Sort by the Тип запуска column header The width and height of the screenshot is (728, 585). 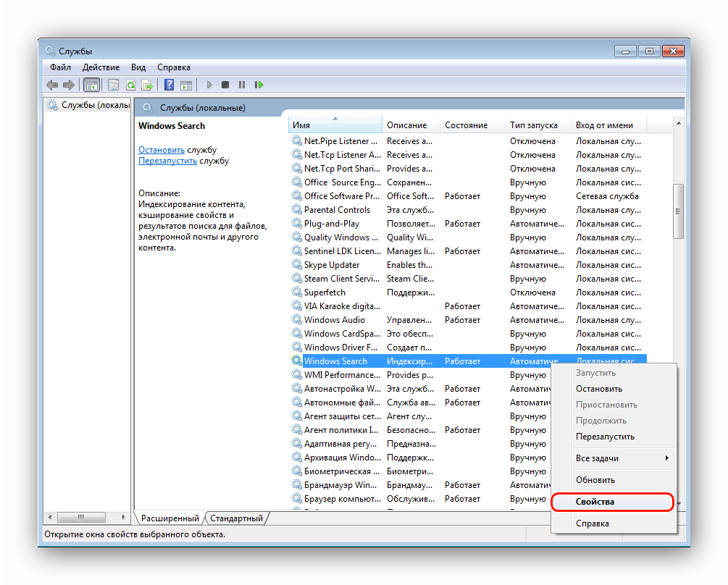coord(534,125)
